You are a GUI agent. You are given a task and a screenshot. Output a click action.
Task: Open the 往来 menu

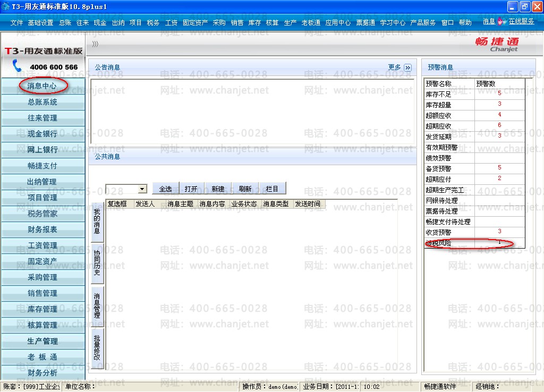click(x=82, y=22)
